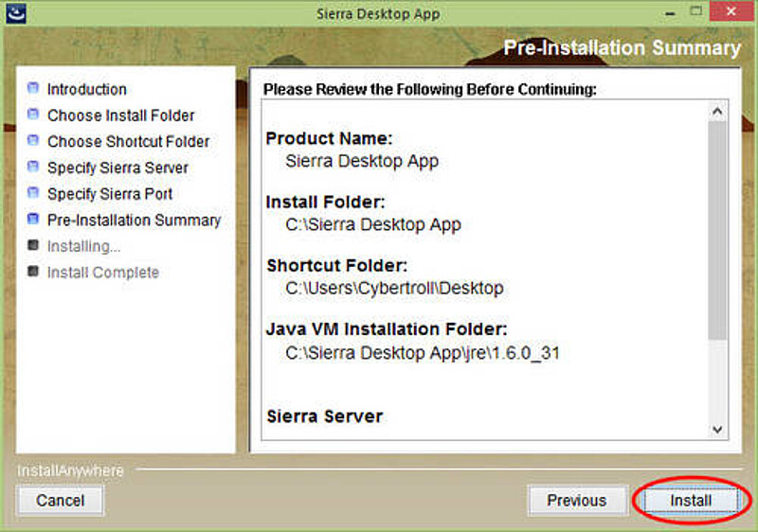This screenshot has height=532, width=758.
Task: Go back with the Previous button
Action: [x=577, y=501]
